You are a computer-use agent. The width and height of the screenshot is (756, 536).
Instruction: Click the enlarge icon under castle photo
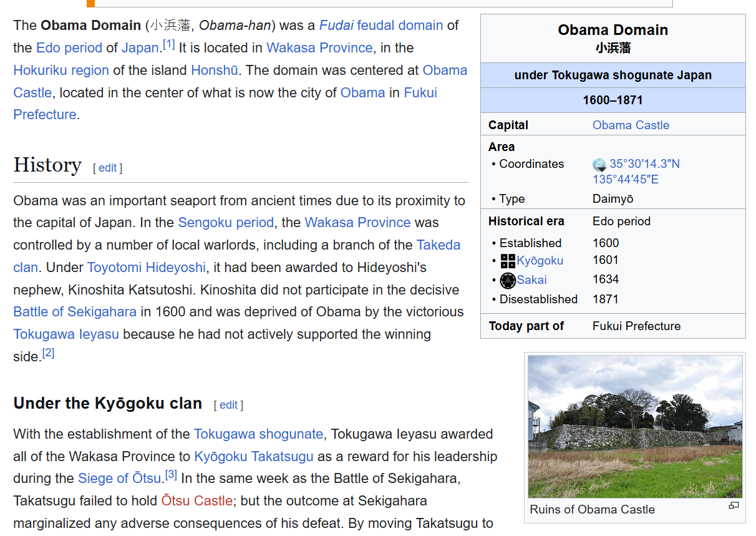[x=734, y=505]
